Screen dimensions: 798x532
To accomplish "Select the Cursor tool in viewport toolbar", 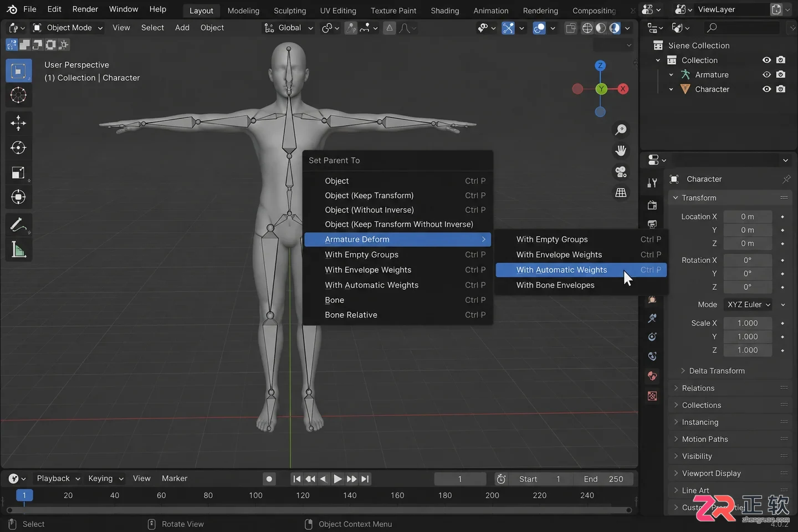I will (x=18, y=95).
